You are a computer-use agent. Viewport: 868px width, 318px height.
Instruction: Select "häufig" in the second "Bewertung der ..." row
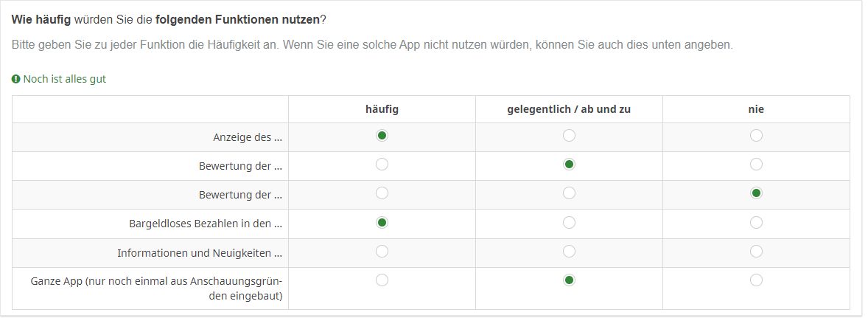[382, 193]
